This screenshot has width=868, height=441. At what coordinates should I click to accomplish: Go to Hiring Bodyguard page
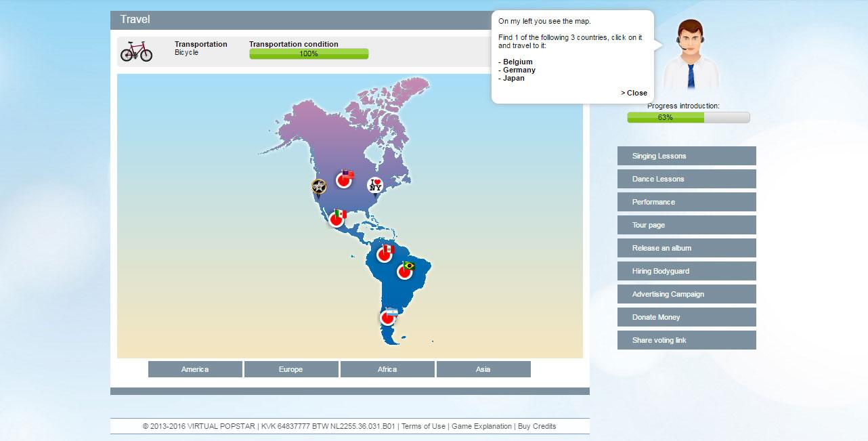click(686, 271)
